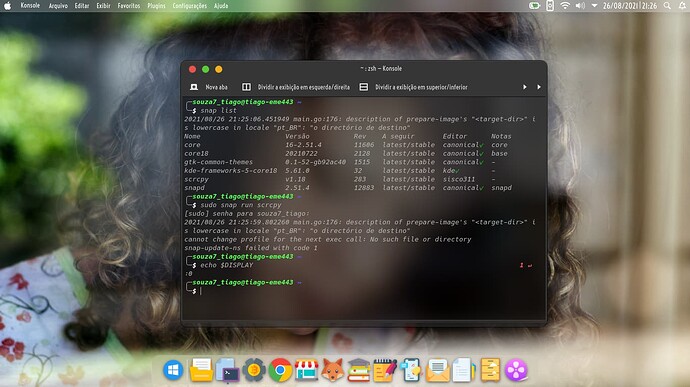
Task: Click 'gtk-common-themes' package name
Action: (x=218, y=162)
